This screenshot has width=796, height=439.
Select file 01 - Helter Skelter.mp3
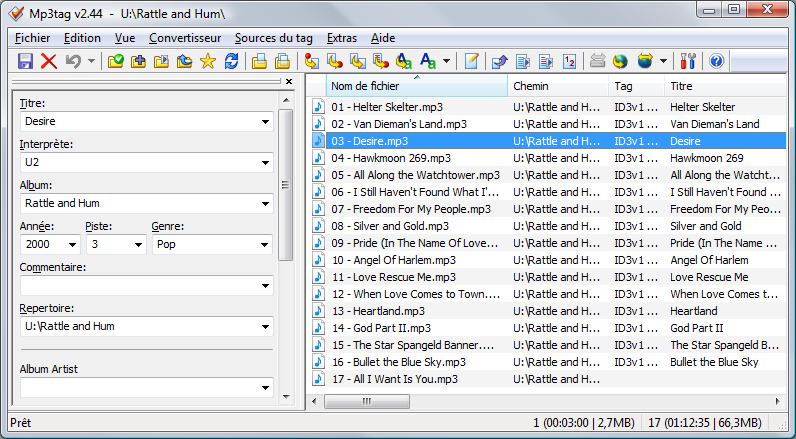point(387,107)
